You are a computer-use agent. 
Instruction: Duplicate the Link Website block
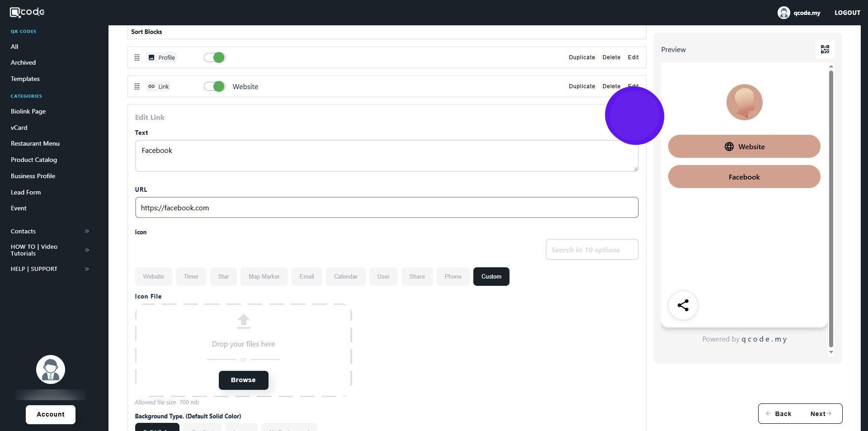[582, 86]
